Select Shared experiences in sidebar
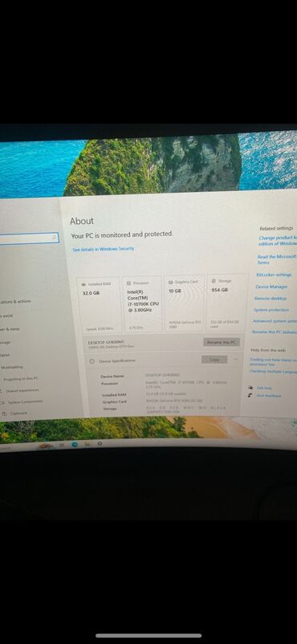This screenshot has width=297, height=644. click(22, 390)
